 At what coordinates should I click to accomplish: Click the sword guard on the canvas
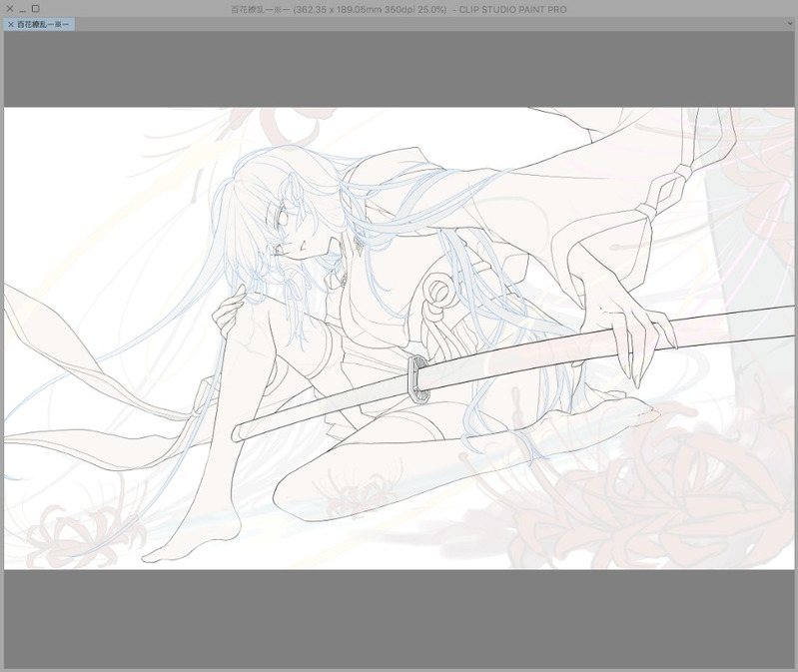(x=419, y=379)
